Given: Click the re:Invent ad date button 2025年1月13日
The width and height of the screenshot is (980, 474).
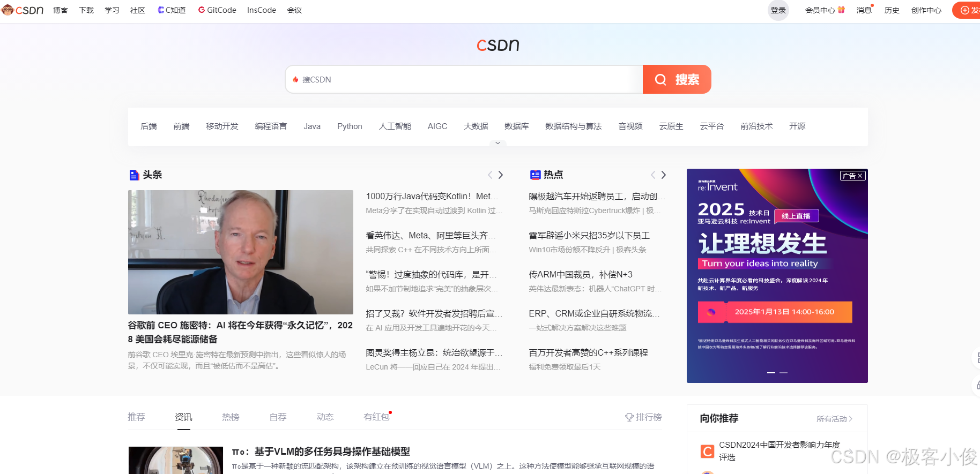Looking at the screenshot, I should pos(775,312).
